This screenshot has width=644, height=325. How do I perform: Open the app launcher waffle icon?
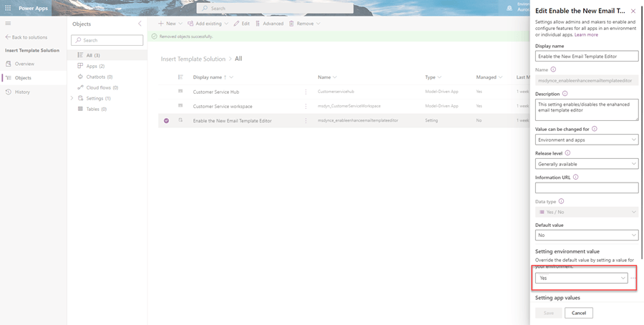click(x=8, y=8)
